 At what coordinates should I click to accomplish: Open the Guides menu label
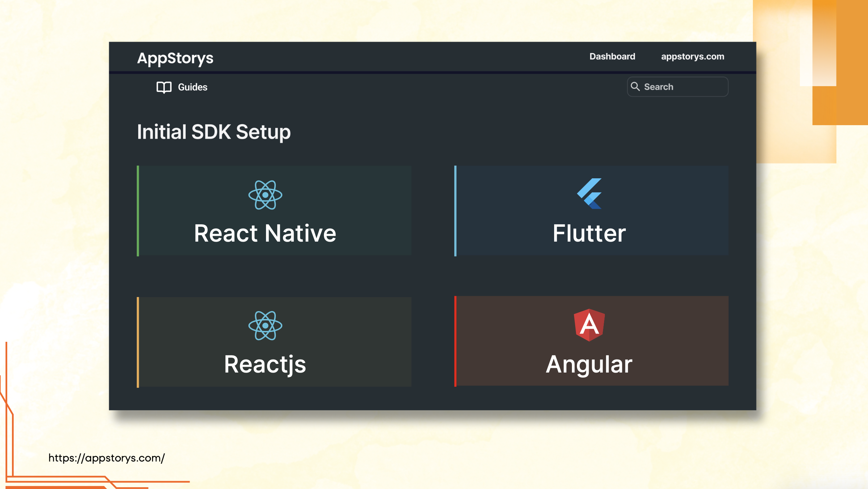[193, 87]
